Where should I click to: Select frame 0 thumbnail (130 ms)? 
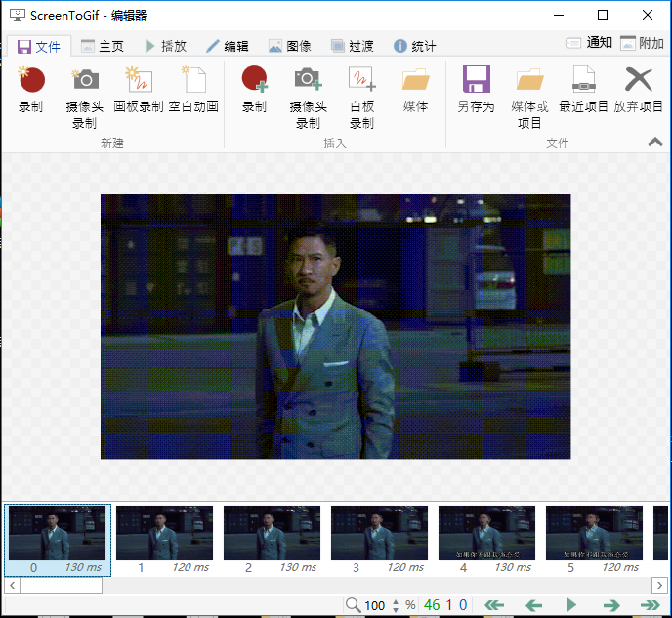point(58,540)
